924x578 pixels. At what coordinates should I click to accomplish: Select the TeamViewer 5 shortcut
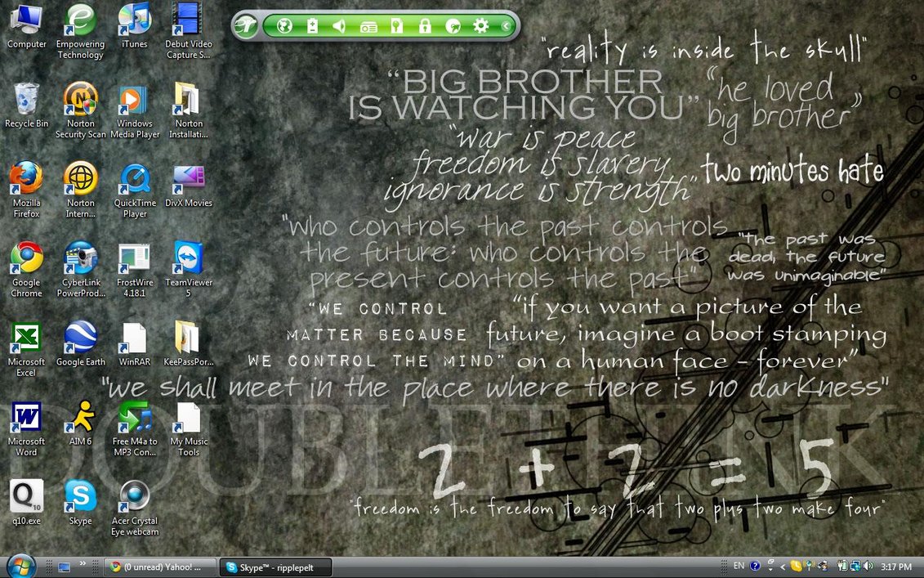click(189, 259)
